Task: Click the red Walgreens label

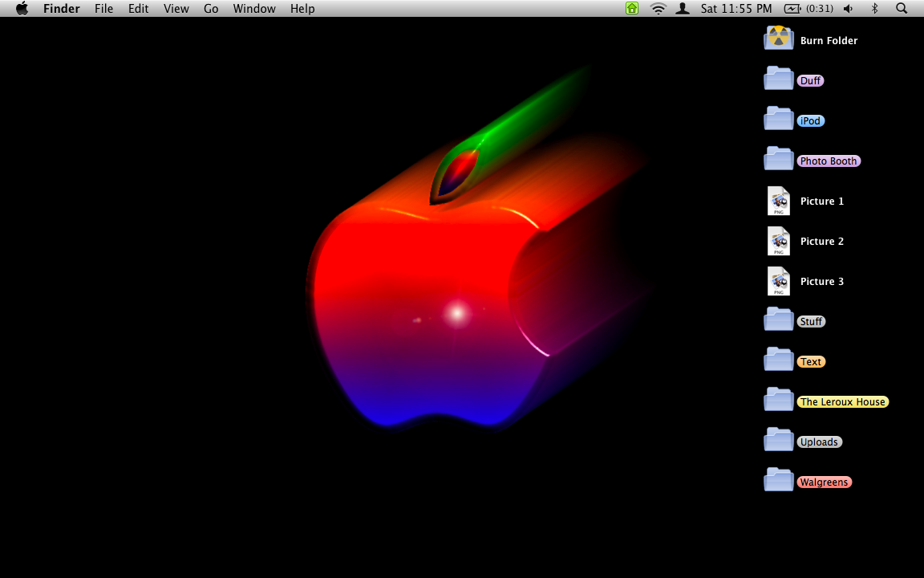Action: [x=824, y=482]
